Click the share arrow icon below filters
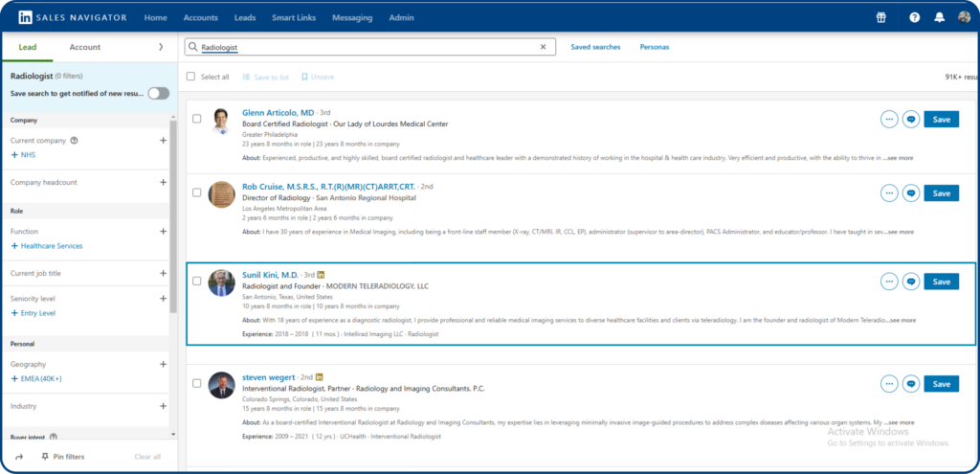This screenshot has height=474, width=980. coord(19,457)
